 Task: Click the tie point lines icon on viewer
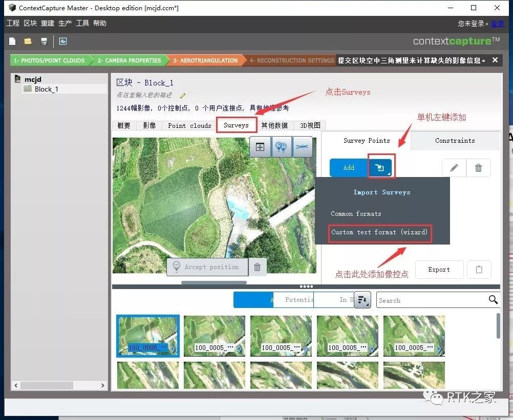tap(302, 147)
